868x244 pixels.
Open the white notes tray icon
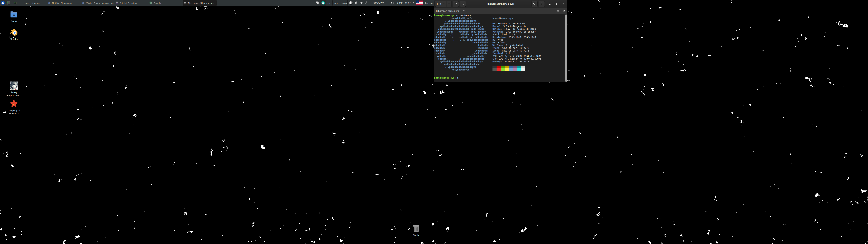[317, 3]
